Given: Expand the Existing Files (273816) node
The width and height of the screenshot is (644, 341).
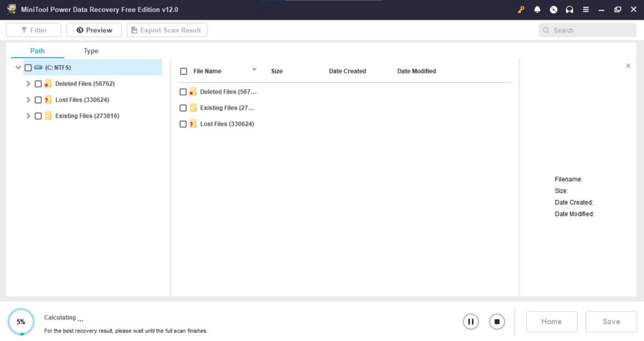Looking at the screenshot, I should [28, 115].
